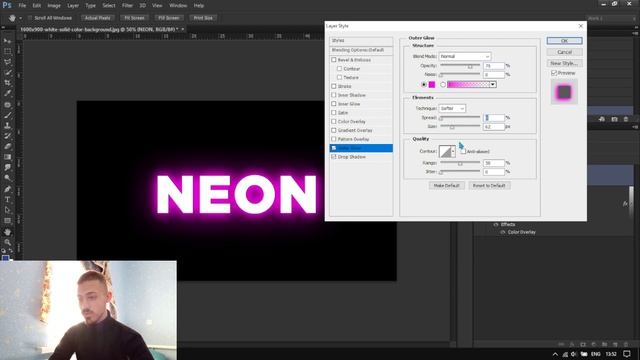Select the Smudge tool

7,168
